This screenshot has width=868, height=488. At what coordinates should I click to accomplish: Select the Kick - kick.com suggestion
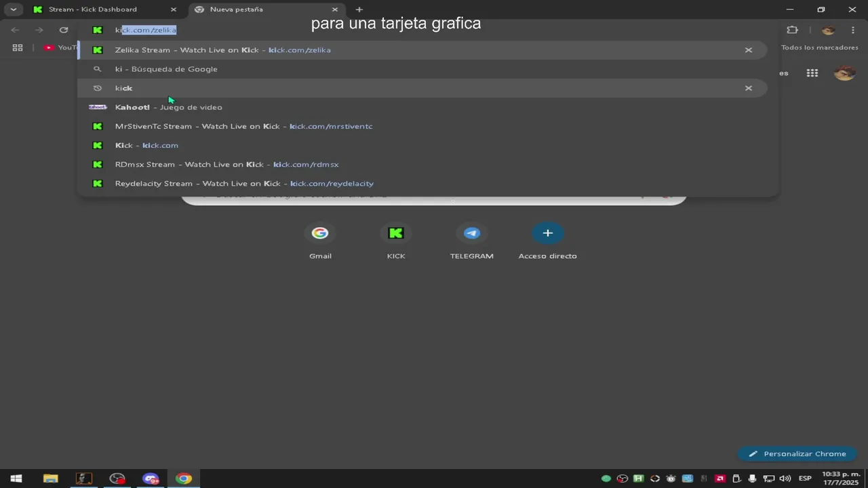[x=422, y=145]
